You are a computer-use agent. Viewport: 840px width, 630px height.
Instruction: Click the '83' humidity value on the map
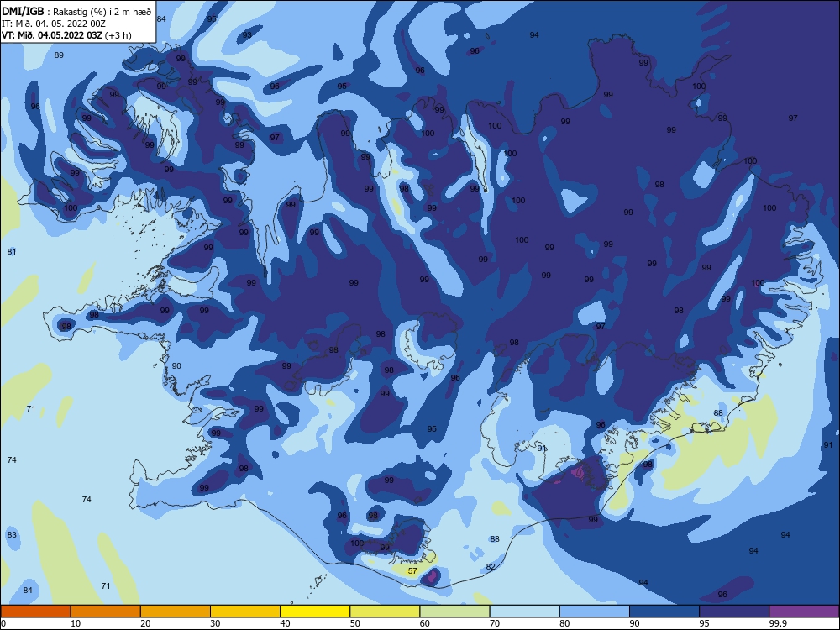pos(12,534)
